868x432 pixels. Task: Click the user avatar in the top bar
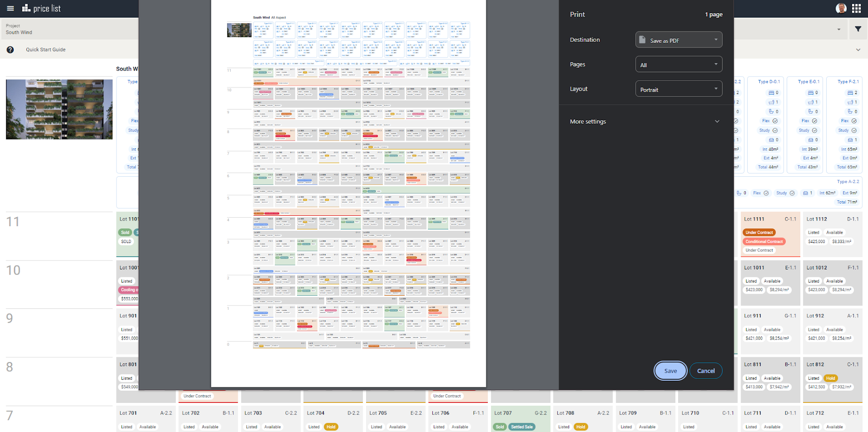click(x=841, y=8)
